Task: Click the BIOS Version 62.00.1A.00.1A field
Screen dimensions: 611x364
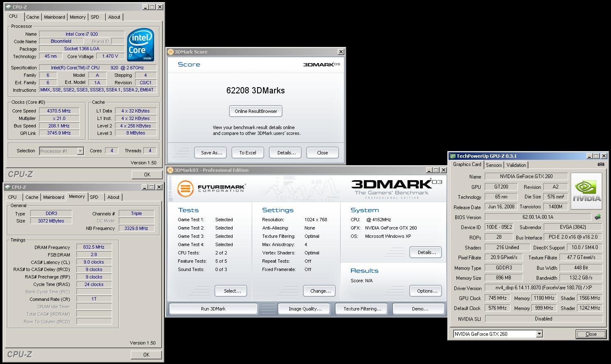Action: [537, 217]
